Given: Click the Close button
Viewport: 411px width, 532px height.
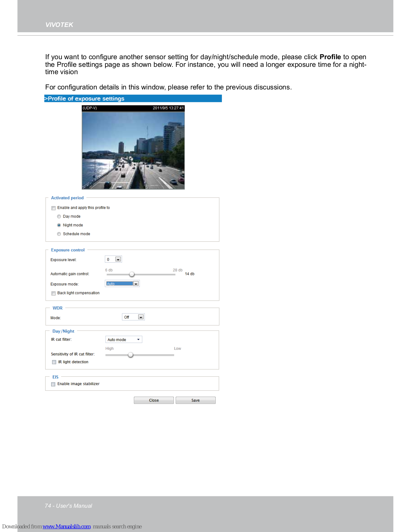Looking at the screenshot, I should [x=154, y=400].
